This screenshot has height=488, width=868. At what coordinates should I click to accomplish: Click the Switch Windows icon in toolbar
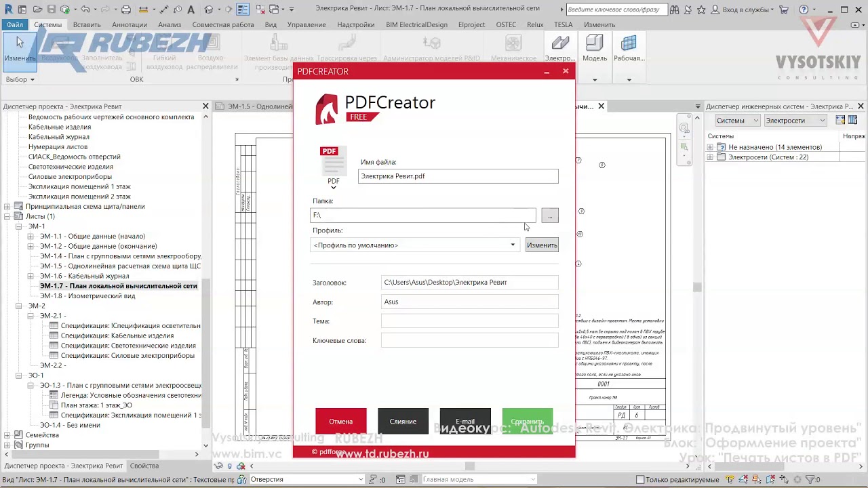[x=274, y=9]
